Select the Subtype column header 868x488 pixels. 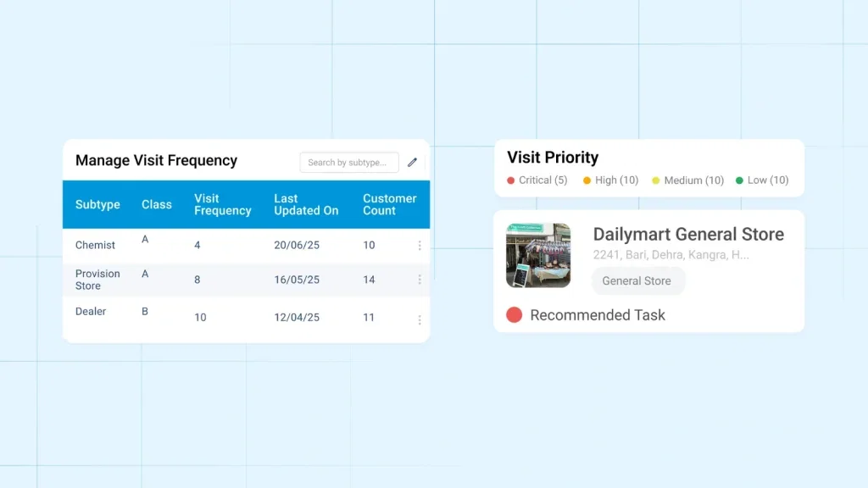click(97, 204)
